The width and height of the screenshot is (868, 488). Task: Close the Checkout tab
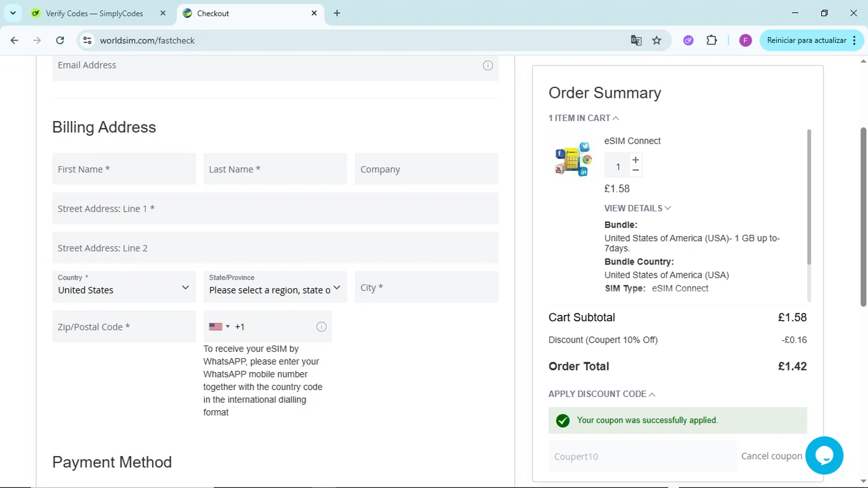coord(314,13)
